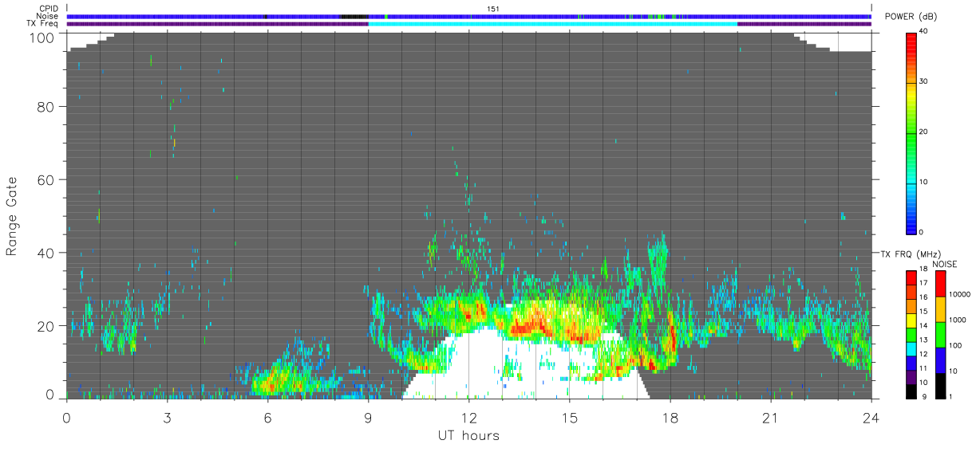Click the '60' tick on the Range Gate axis
Screen dimensions: 980x452
click(x=47, y=180)
